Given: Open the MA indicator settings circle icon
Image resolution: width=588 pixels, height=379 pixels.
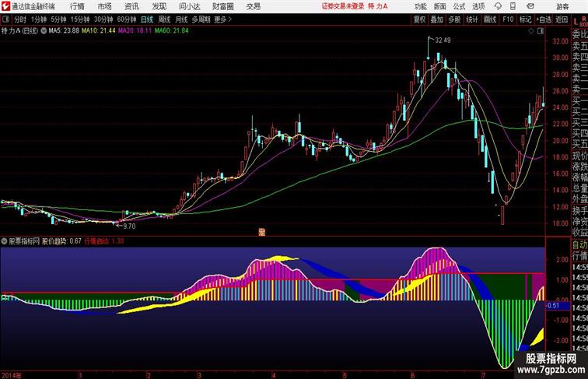Looking at the screenshot, I should 44,31.
